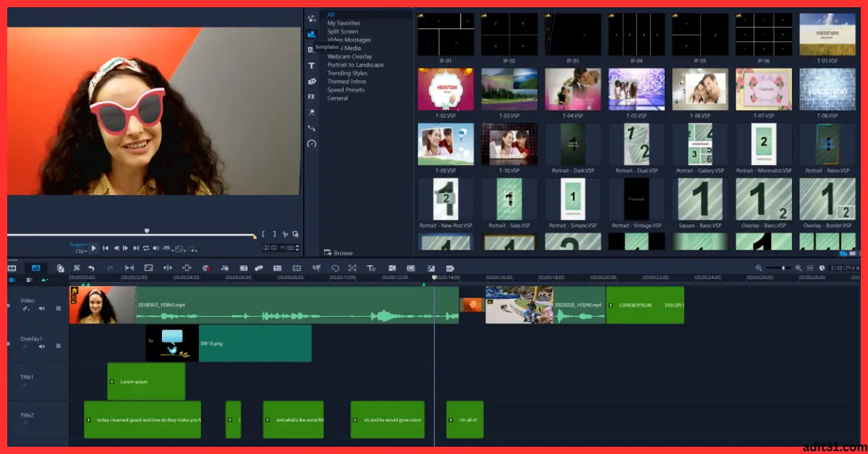The width and height of the screenshot is (868, 454).
Task: Toggle track transparency on Overlay1 track
Action: click(58, 346)
